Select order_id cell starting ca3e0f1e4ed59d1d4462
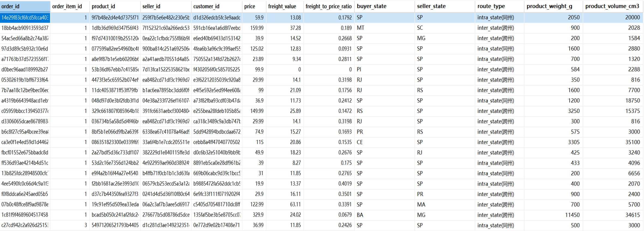Screen dimensions: 644x231 [x=25, y=142]
